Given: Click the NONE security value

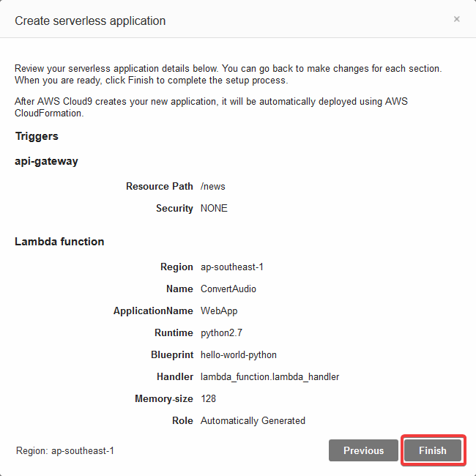Looking at the screenshot, I should point(214,208).
